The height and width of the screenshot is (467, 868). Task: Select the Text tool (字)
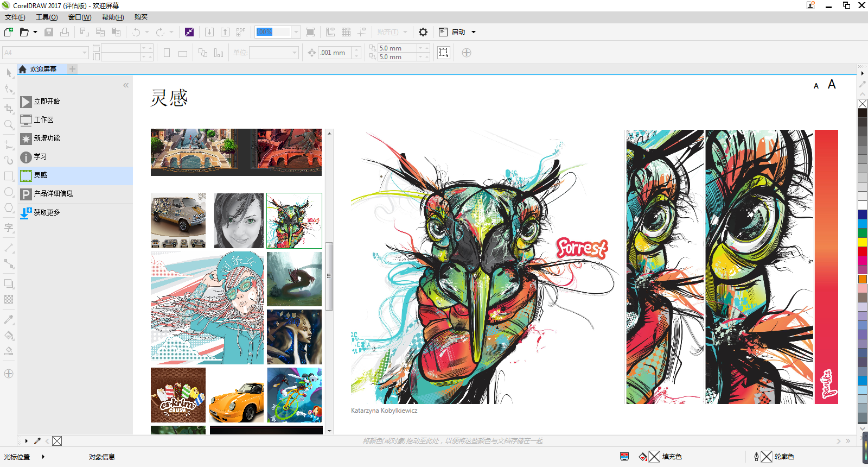tap(9, 228)
